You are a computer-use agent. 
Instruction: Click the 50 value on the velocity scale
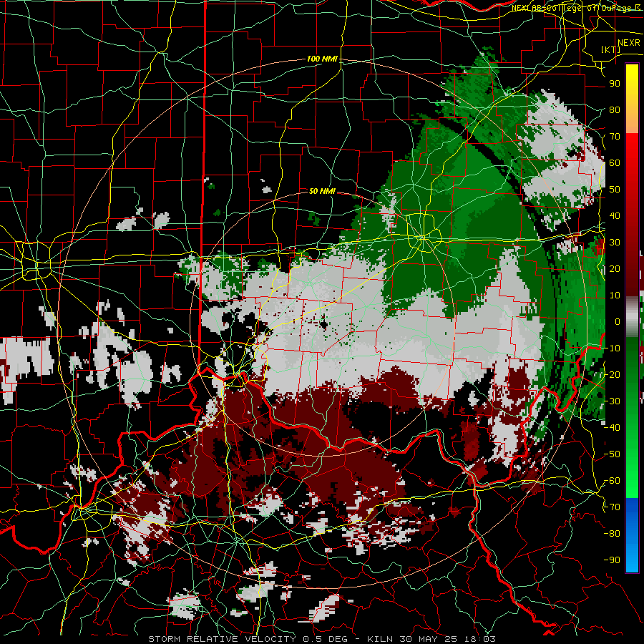pyautogui.click(x=615, y=190)
